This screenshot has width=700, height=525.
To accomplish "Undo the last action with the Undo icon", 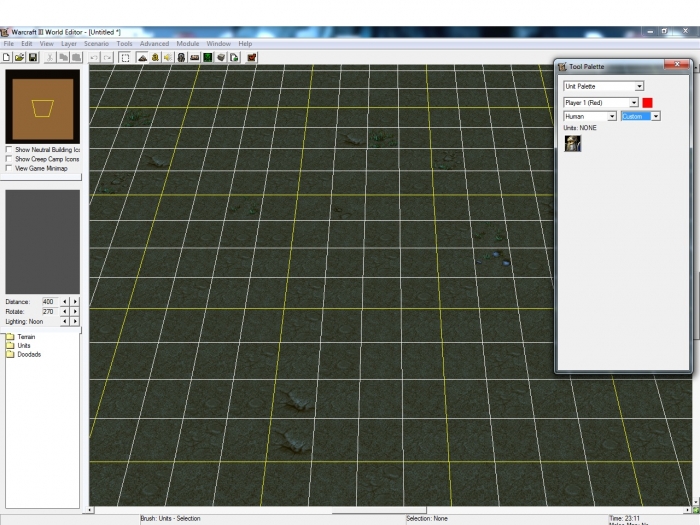I will pos(94,58).
